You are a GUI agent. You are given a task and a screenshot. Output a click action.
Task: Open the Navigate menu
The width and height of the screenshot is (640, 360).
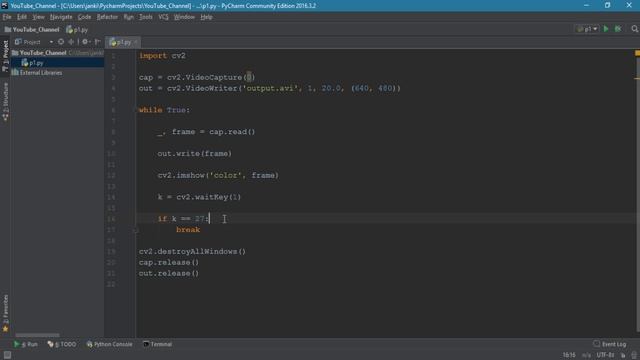61,17
